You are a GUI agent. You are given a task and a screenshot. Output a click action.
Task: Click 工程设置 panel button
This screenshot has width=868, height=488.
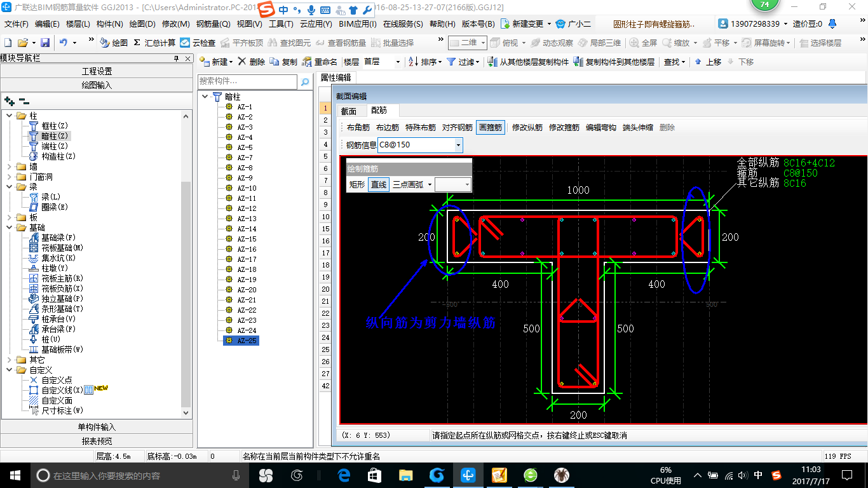(97, 71)
